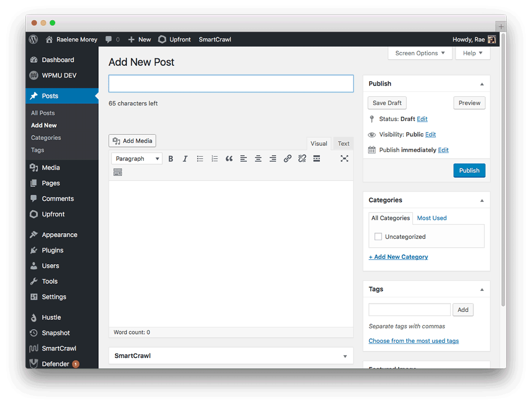Open the Paragraph style dropdown
The height and width of the screenshot is (405, 532).
(136, 158)
